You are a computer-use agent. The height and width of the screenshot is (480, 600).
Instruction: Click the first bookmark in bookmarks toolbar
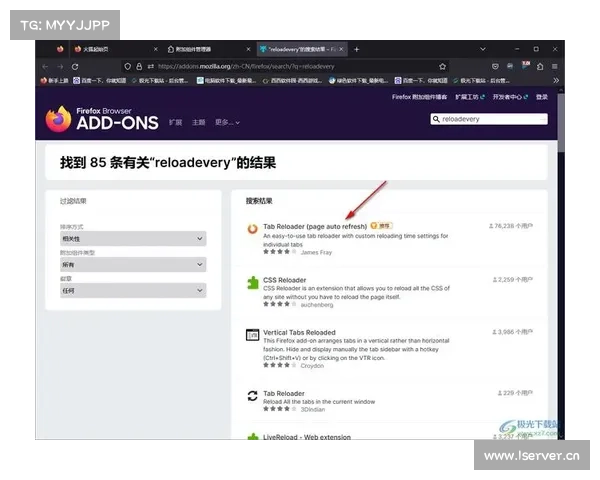point(55,80)
